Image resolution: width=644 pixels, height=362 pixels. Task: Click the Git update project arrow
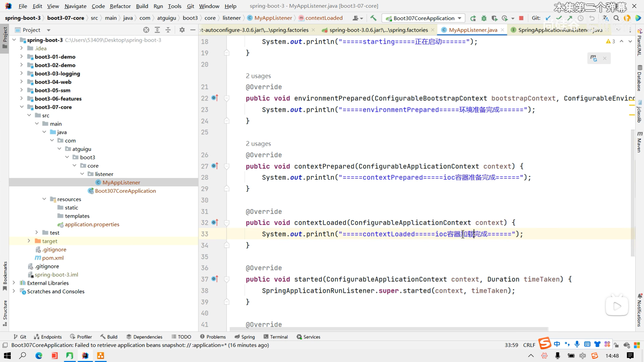[x=548, y=18]
